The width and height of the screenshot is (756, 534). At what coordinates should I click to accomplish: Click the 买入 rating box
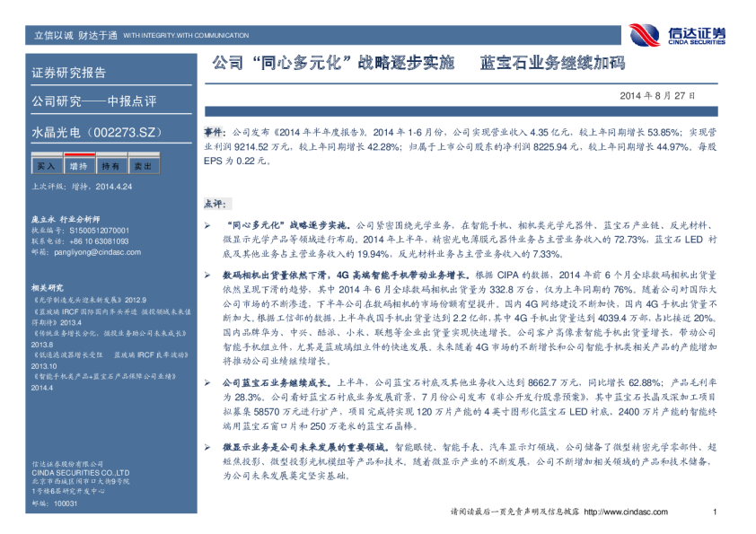[45, 166]
